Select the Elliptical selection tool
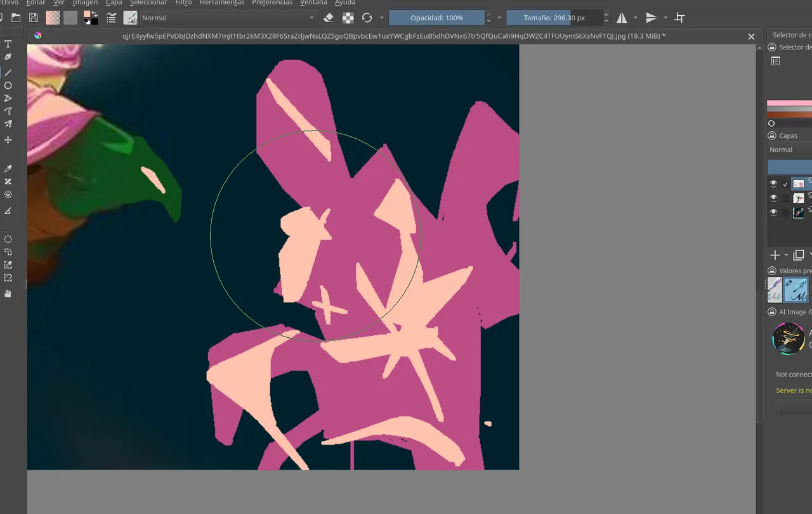The image size is (812, 514). pyautogui.click(x=8, y=239)
